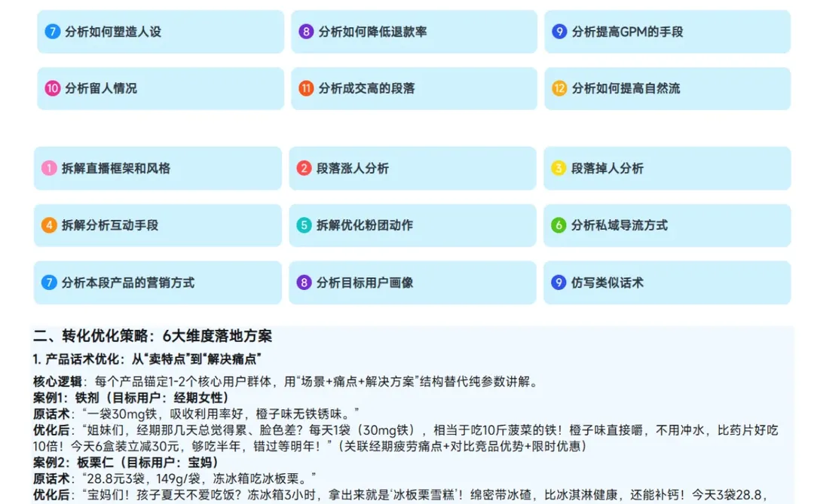Click the red 2 icon on 段落涨人分析
The height and width of the screenshot is (504, 814).
click(x=303, y=169)
